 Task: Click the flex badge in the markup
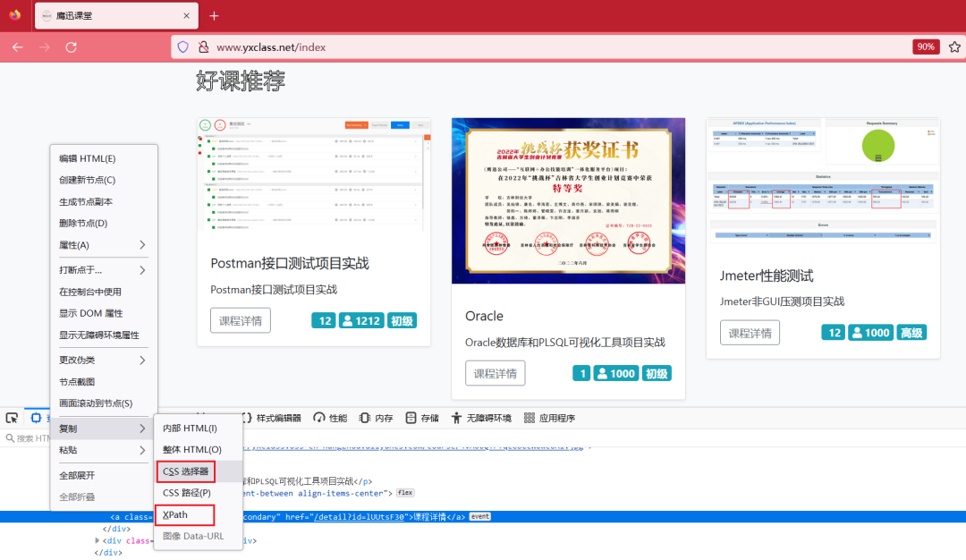[405, 493]
